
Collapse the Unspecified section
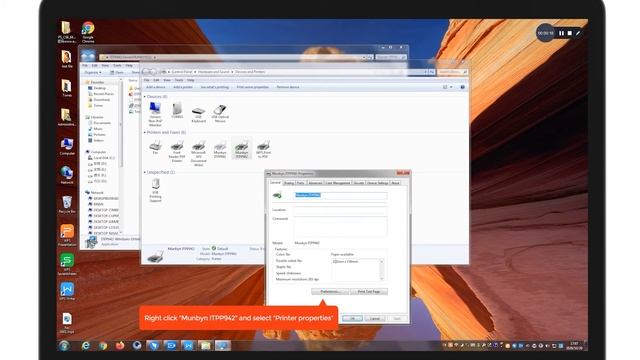click(x=144, y=172)
